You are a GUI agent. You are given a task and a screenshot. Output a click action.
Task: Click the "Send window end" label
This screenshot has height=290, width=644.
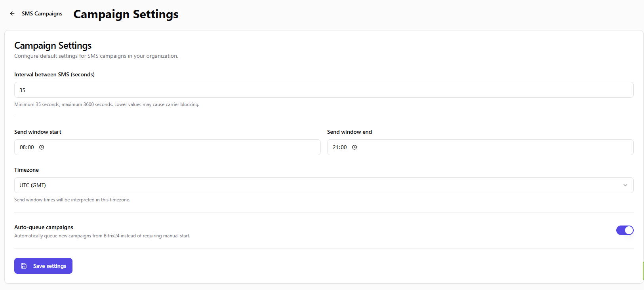click(349, 132)
